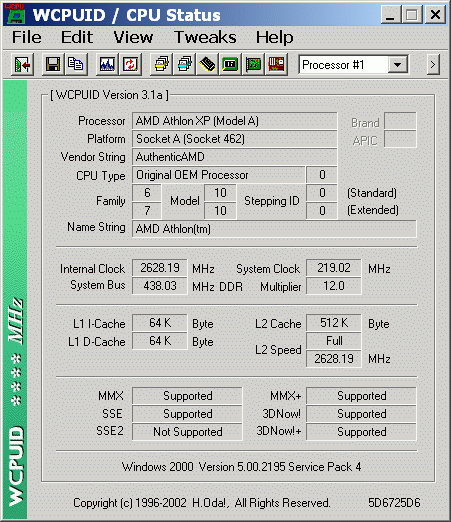Image resolution: width=451 pixels, height=522 pixels.
Task: Click the red motherboard icon
Action: pyautogui.click(x=276, y=64)
